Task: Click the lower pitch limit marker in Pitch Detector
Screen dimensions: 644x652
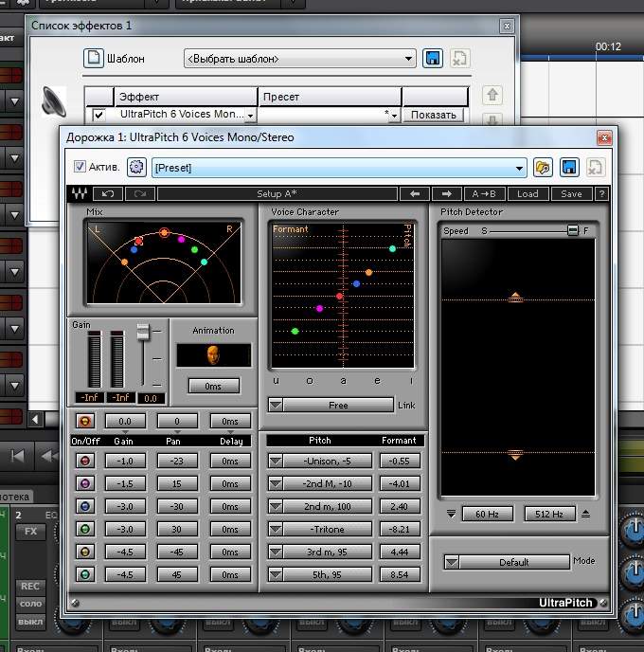Action: pyautogui.click(x=515, y=456)
